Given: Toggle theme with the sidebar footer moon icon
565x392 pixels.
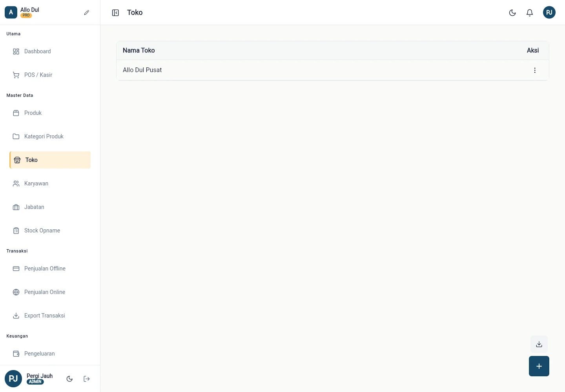Looking at the screenshot, I should click(x=69, y=379).
